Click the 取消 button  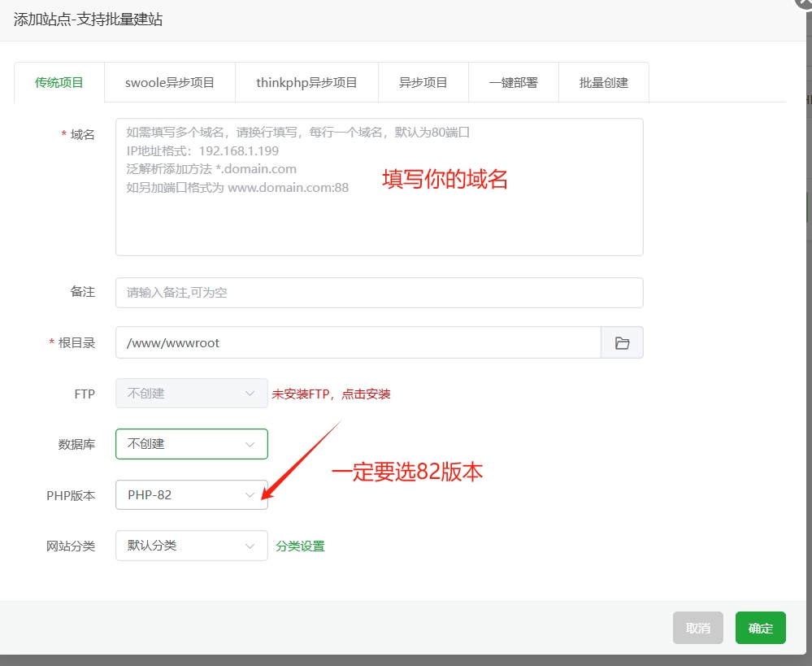tap(697, 628)
